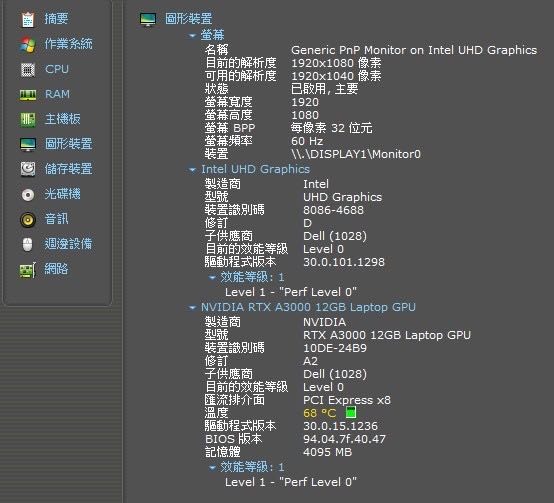554x503 pixels.
Task: Select the 網路 network card icon
Action: [x=28, y=270]
